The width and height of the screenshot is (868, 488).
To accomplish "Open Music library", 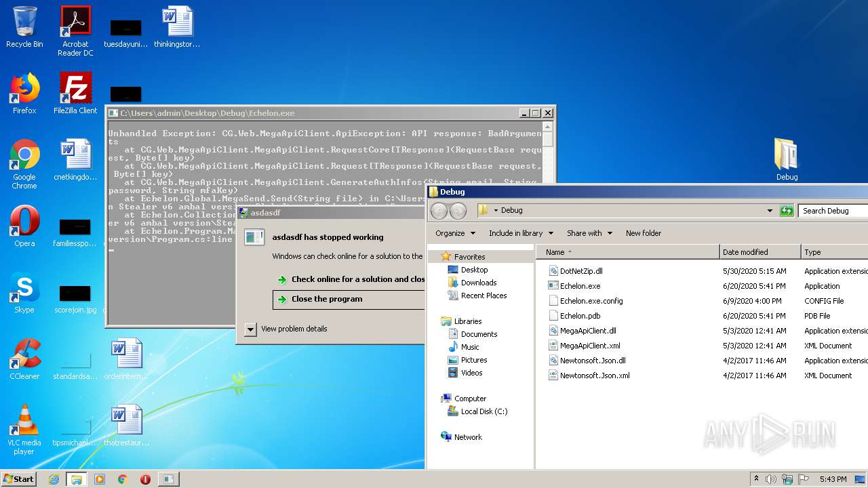I will click(470, 347).
